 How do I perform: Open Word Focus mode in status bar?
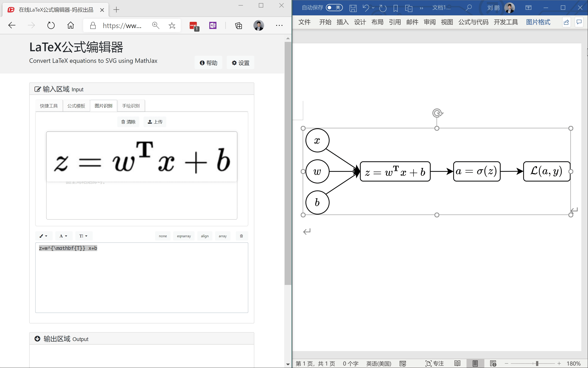click(x=434, y=363)
